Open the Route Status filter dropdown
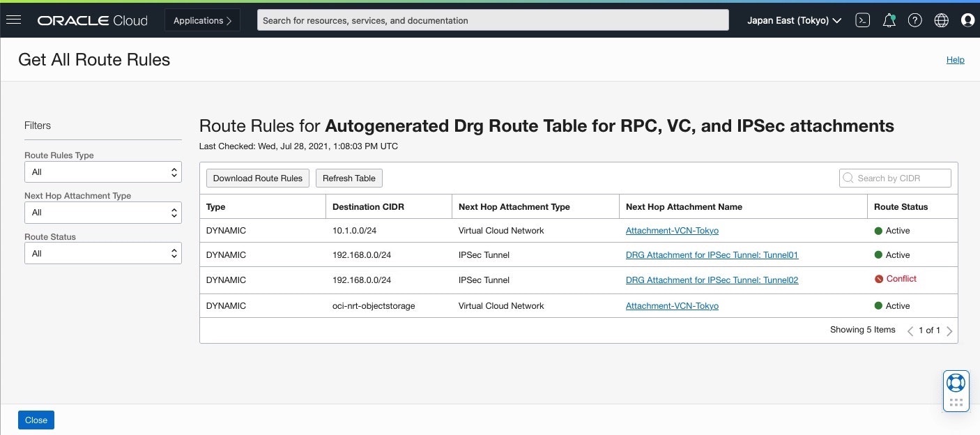 coord(103,253)
